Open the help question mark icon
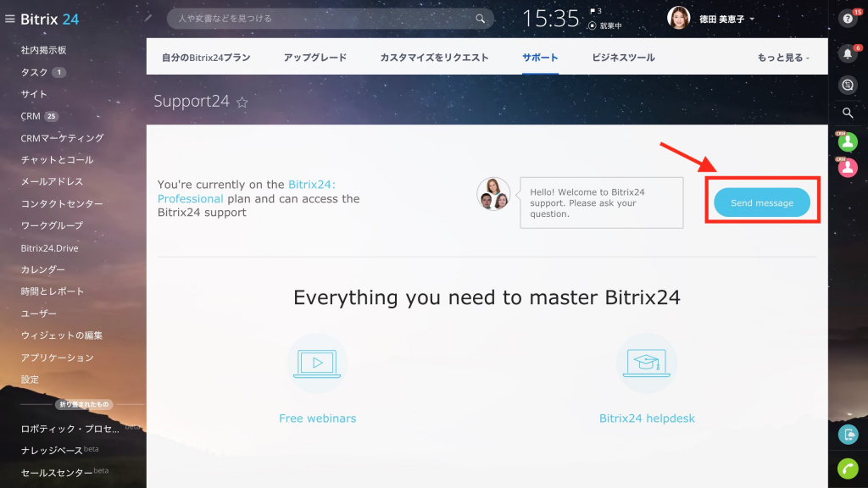The image size is (868, 488). pyautogui.click(x=848, y=19)
